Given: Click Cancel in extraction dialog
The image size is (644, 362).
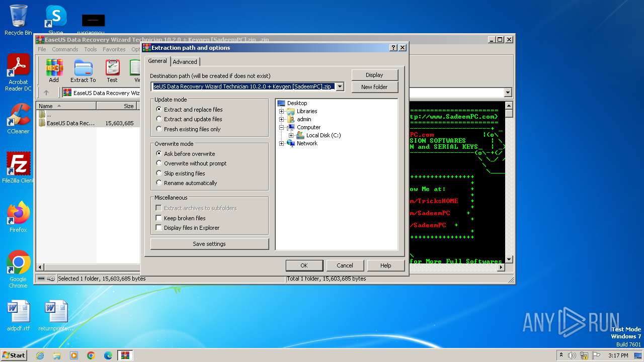Looking at the screenshot, I should (x=345, y=265).
